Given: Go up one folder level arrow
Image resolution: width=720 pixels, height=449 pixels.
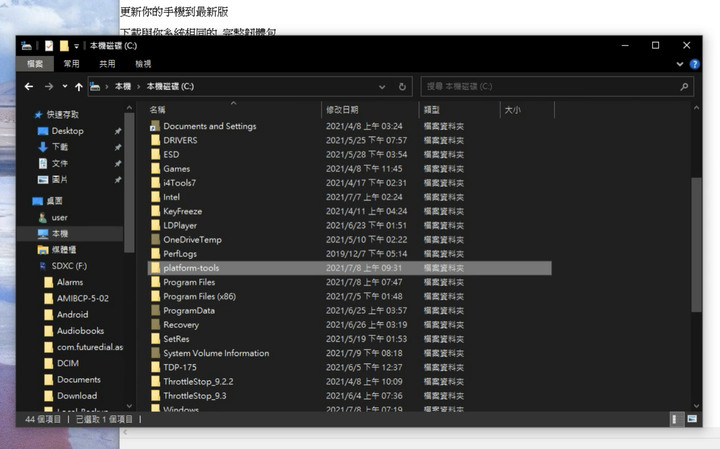Looking at the screenshot, I should (79, 86).
